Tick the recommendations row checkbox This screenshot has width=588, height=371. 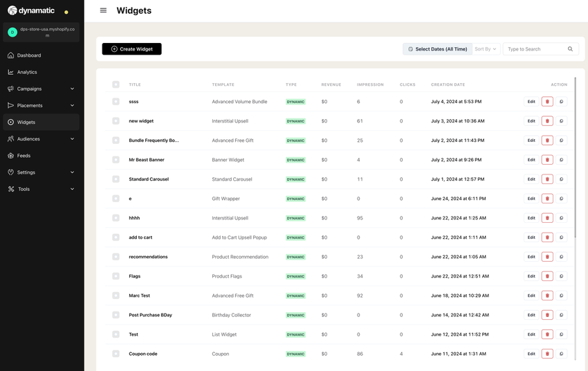point(116,257)
